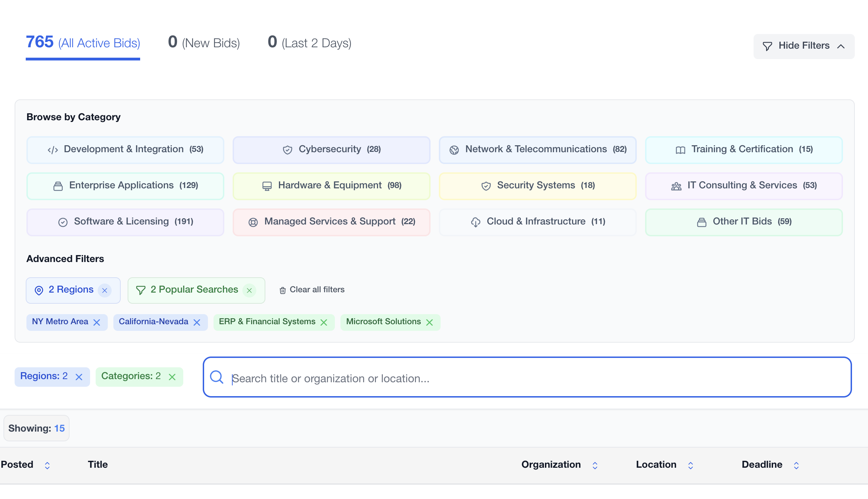Remove the California-Nevada tag

tap(197, 322)
